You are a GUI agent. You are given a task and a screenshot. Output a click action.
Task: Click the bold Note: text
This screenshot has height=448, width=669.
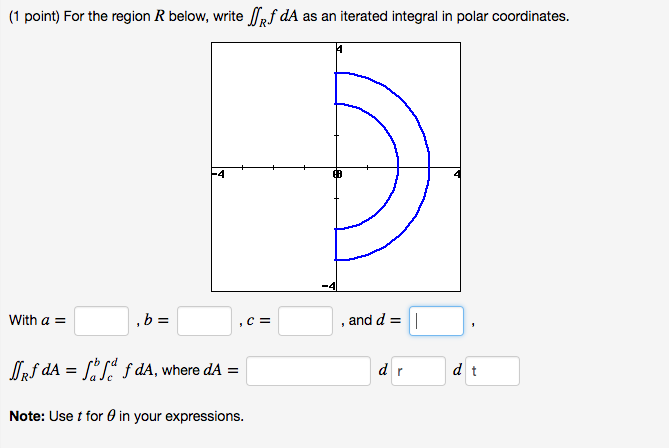click(x=27, y=416)
